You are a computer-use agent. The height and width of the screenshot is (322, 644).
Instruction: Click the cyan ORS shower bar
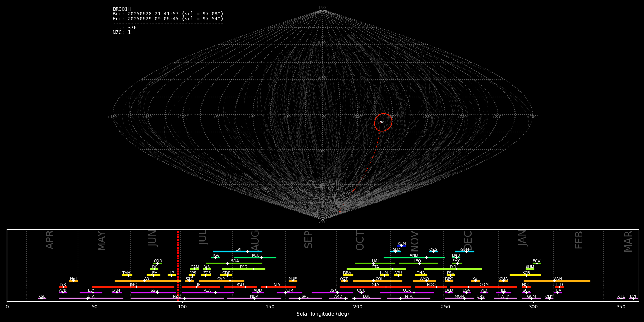pyautogui.click(x=433, y=252)
